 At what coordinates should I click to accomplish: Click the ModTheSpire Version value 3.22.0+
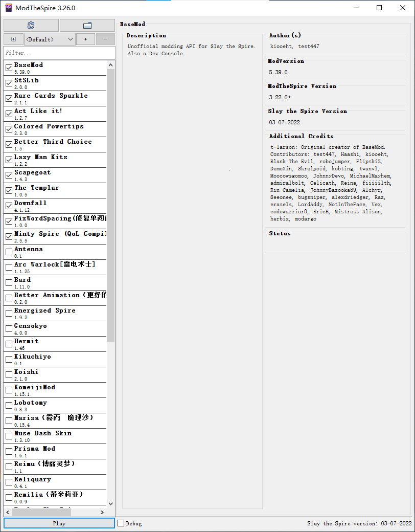280,97
